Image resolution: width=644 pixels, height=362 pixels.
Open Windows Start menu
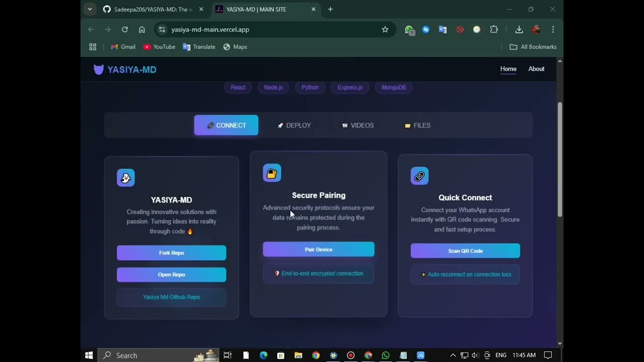point(89,355)
